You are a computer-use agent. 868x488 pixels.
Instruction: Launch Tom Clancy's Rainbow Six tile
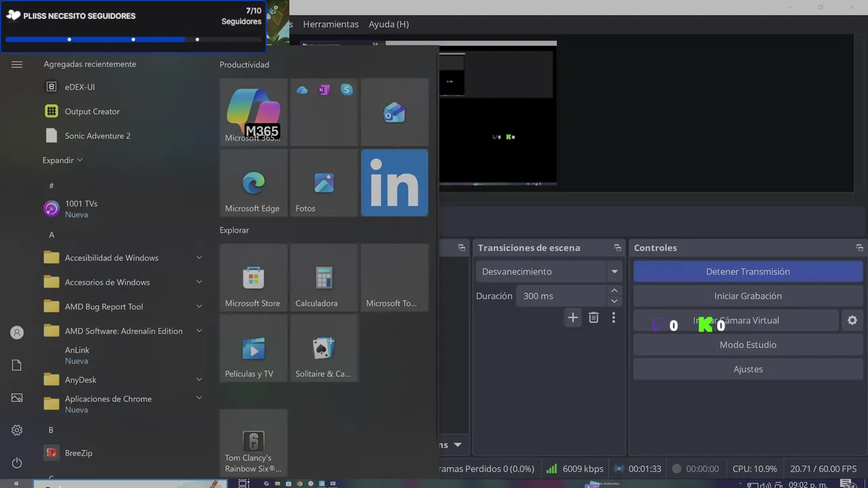[253, 443]
